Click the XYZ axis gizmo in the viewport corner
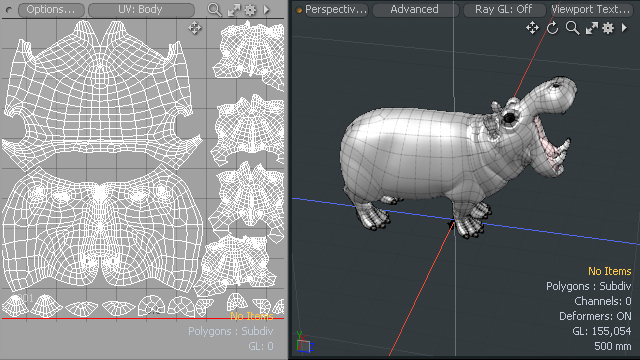 (304, 342)
